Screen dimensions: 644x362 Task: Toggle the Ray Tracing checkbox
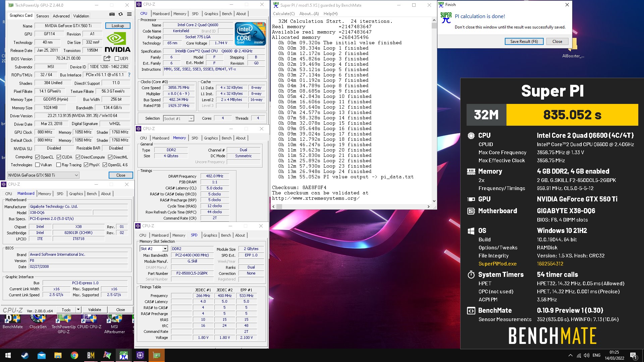coord(59,165)
